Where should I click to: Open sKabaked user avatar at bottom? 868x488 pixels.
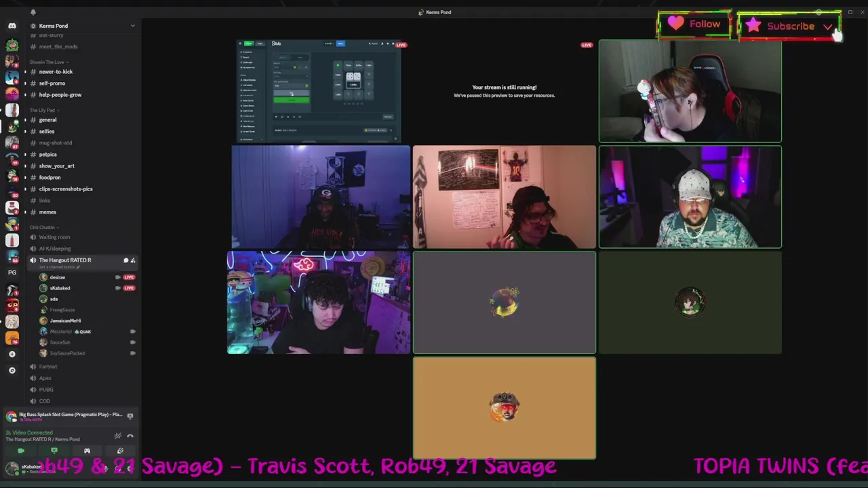pyautogui.click(x=12, y=468)
